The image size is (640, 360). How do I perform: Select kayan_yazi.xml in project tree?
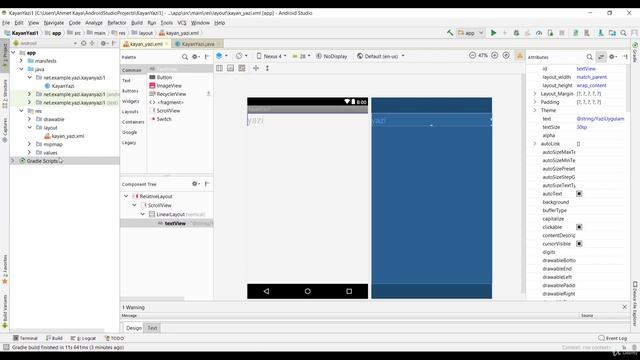pyautogui.click(x=68, y=136)
